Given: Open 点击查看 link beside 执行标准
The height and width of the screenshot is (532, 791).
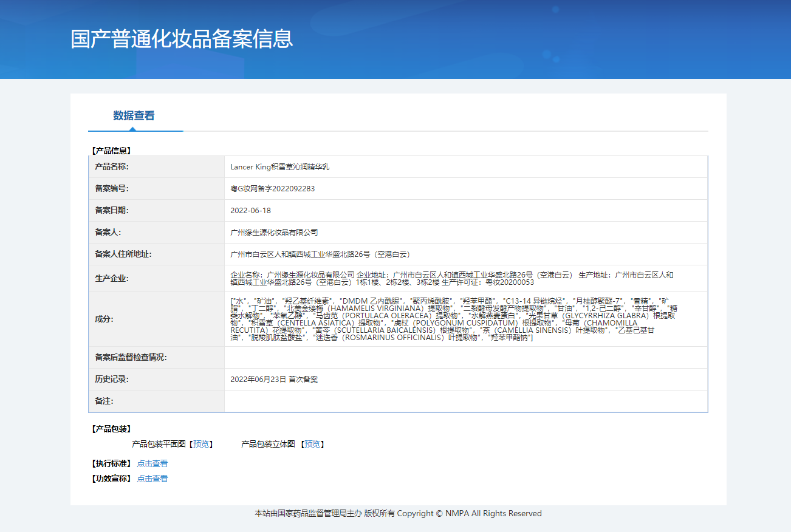Looking at the screenshot, I should pos(152,463).
